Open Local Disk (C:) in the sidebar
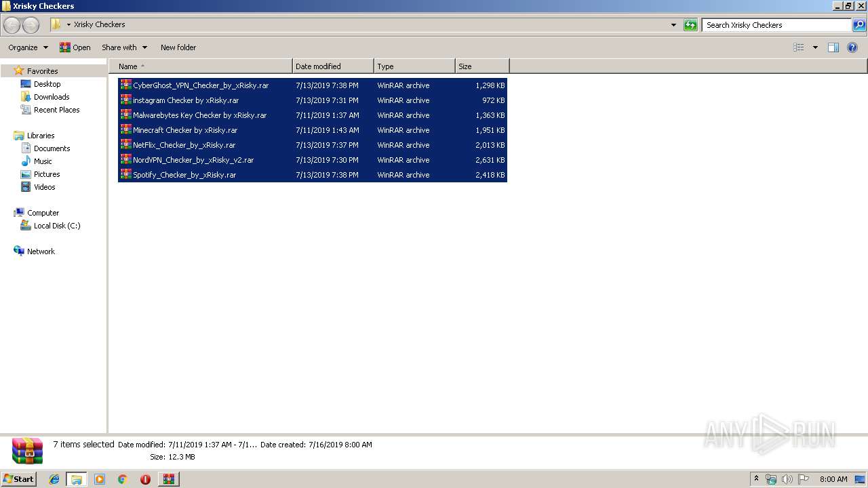Screen dimensions: 868x488 click(57, 226)
